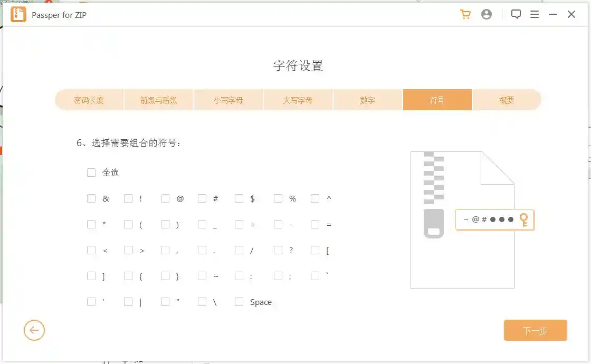This screenshot has width=591, height=364.
Task: Tick the double quote checkbox
Action: coord(165,302)
